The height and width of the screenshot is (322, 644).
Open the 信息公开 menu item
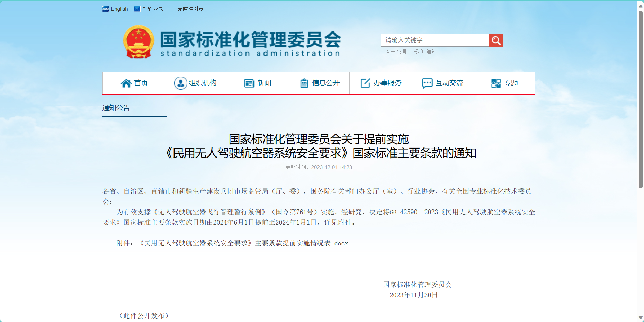click(325, 83)
